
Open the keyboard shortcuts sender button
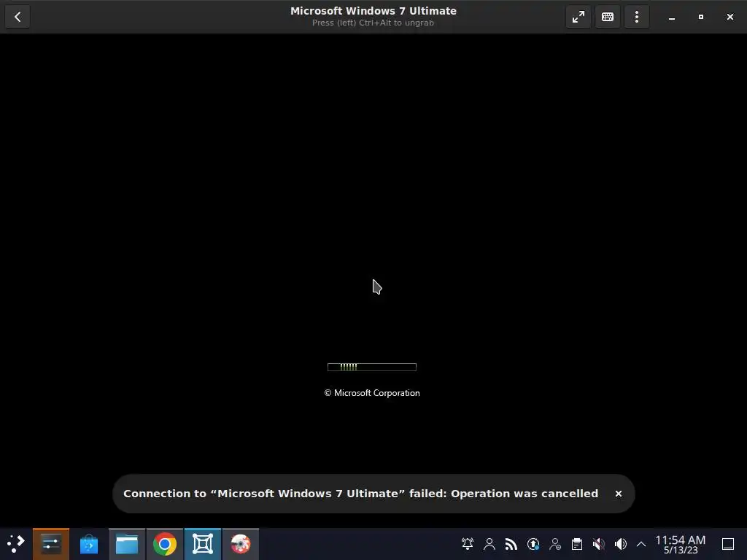coord(608,17)
